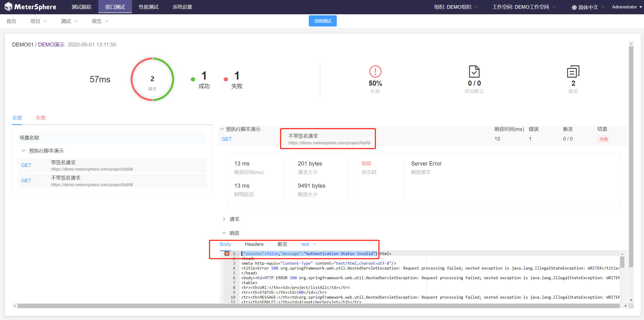Viewport: 644px width, 320px height.
Task: Click the green success status dot
Action: 193,79
